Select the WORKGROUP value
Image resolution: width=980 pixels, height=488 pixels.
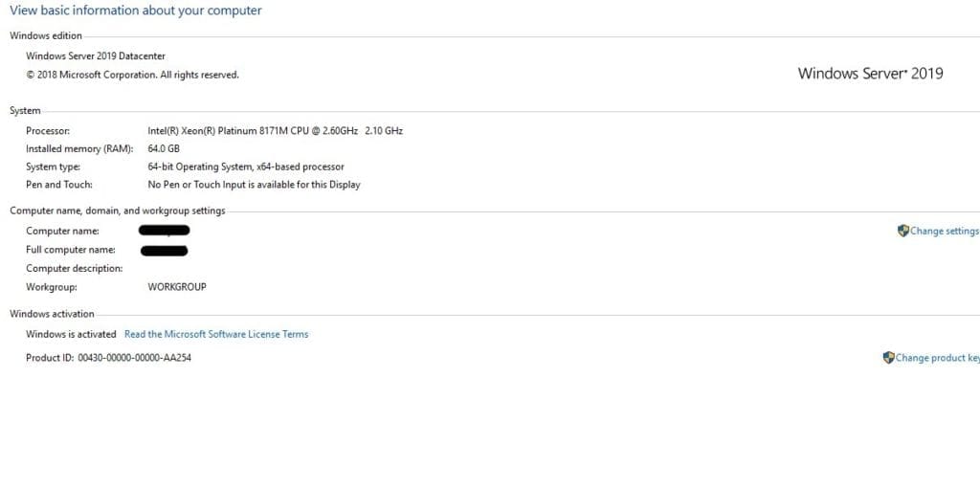pyautogui.click(x=177, y=287)
